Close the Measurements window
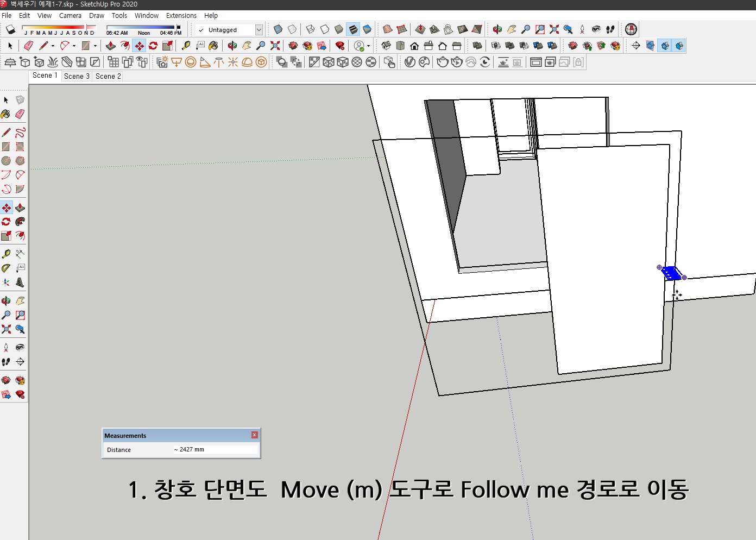The height and width of the screenshot is (540, 756). pyautogui.click(x=254, y=435)
